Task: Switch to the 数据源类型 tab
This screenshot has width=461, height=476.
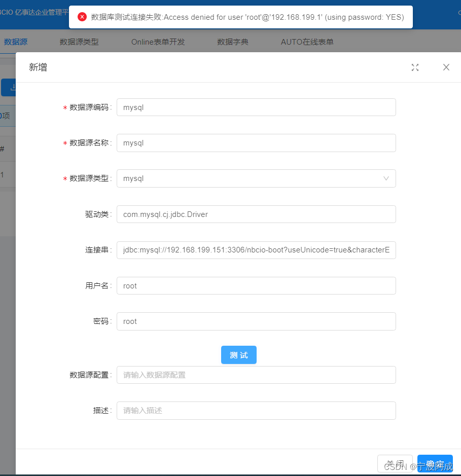Action: click(79, 42)
